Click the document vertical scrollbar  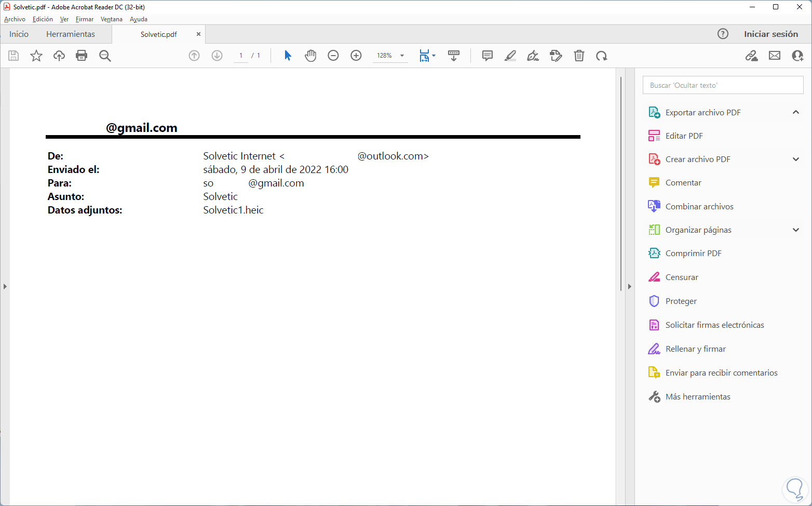(621, 184)
